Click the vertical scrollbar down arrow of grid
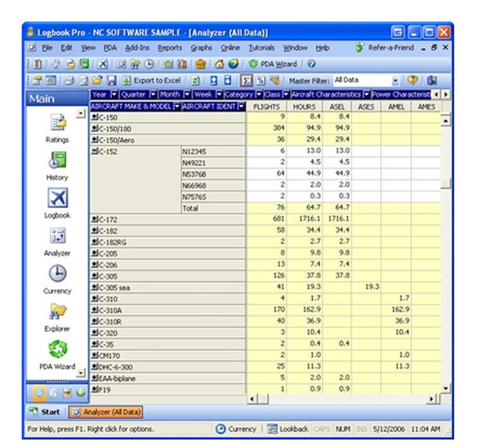 pyautogui.click(x=445, y=389)
